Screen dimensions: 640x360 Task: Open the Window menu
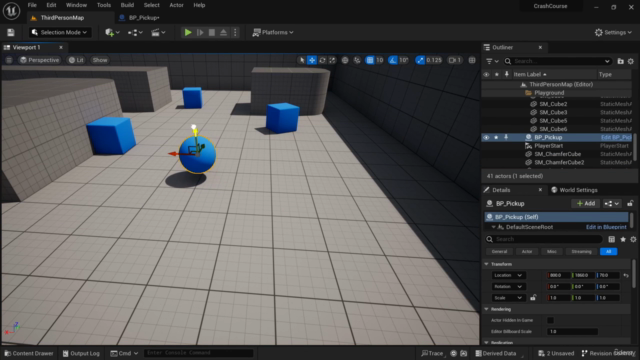76,5
